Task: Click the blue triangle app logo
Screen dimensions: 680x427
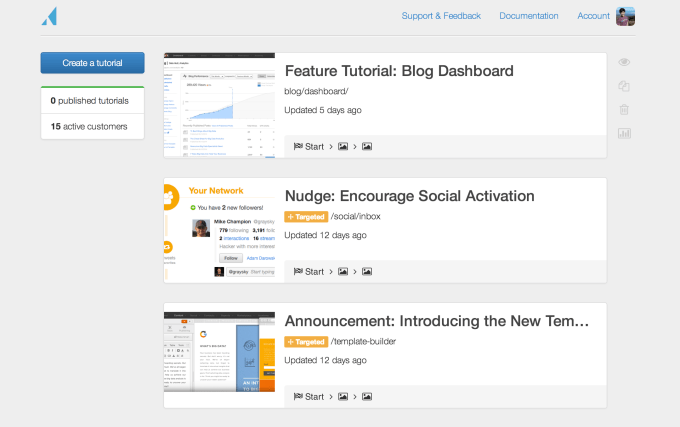Action: (49, 16)
